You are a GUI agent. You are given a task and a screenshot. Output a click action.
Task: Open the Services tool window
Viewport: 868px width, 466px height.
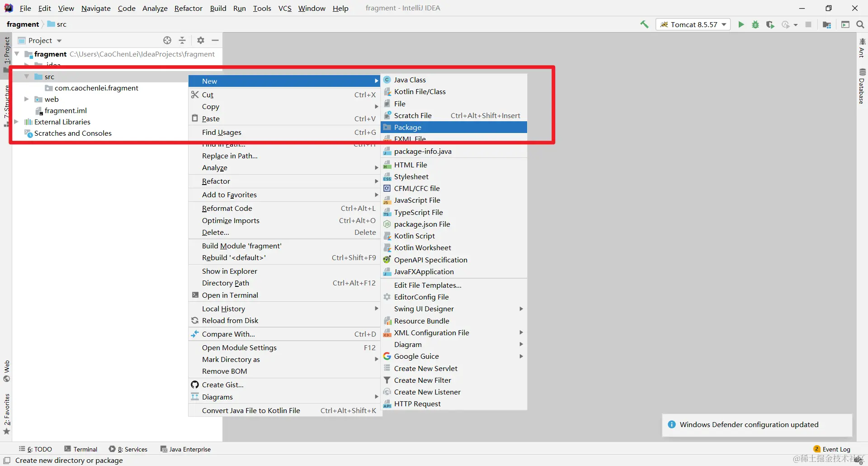click(x=128, y=449)
